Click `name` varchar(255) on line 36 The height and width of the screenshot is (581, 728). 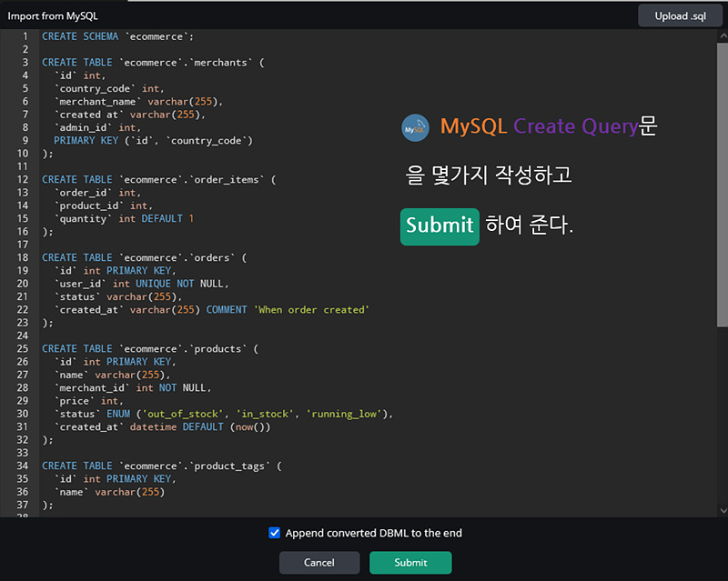109,491
